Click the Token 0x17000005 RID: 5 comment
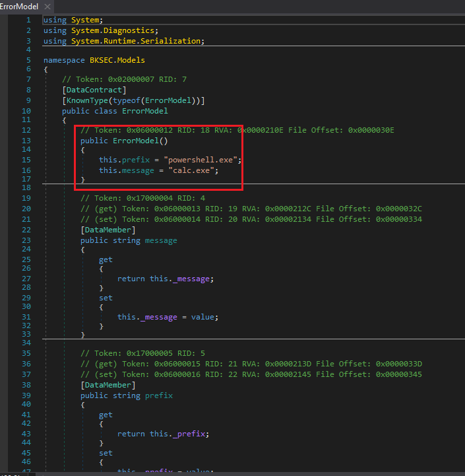 142,353
